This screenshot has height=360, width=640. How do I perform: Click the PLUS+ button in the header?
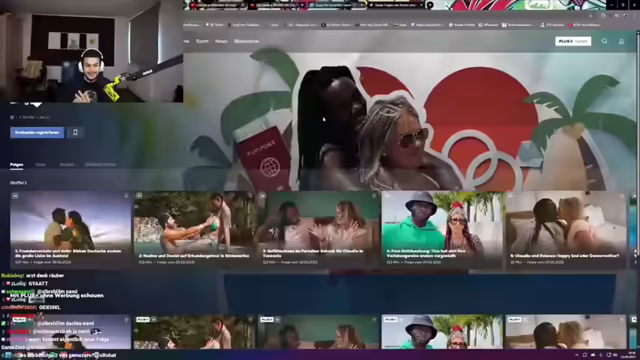pos(573,41)
